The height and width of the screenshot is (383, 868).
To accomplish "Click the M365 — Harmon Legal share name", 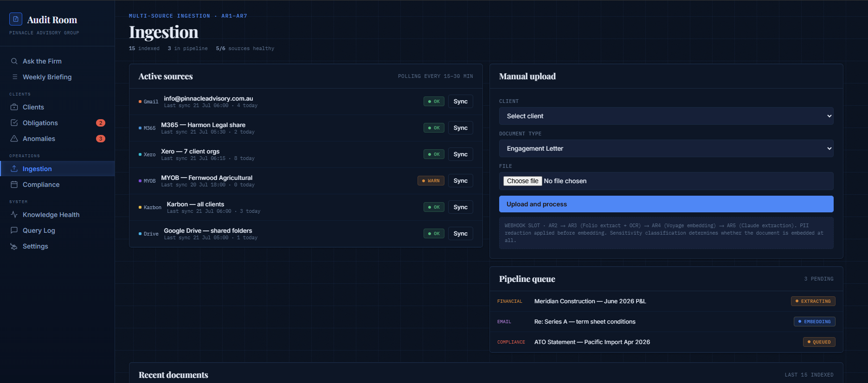I will click(x=203, y=125).
